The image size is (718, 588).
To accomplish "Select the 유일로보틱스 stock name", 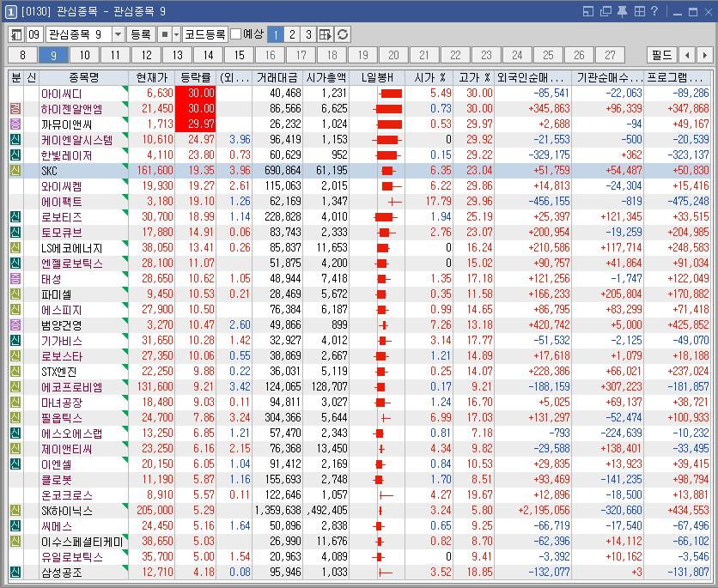I will 72,557.
